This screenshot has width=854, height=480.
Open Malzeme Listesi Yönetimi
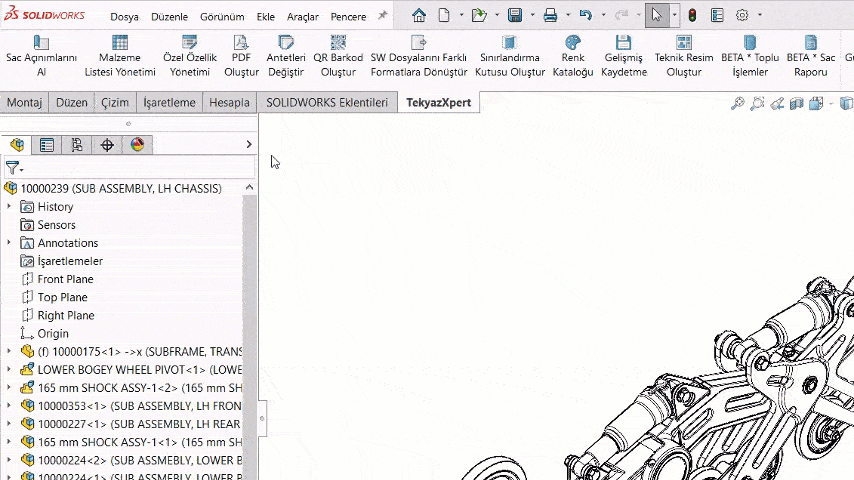[x=120, y=56]
